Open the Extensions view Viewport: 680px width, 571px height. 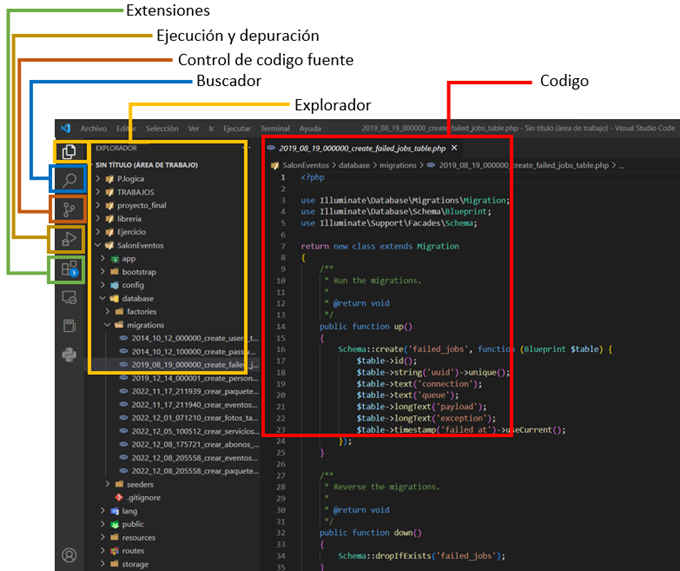pos(69,268)
